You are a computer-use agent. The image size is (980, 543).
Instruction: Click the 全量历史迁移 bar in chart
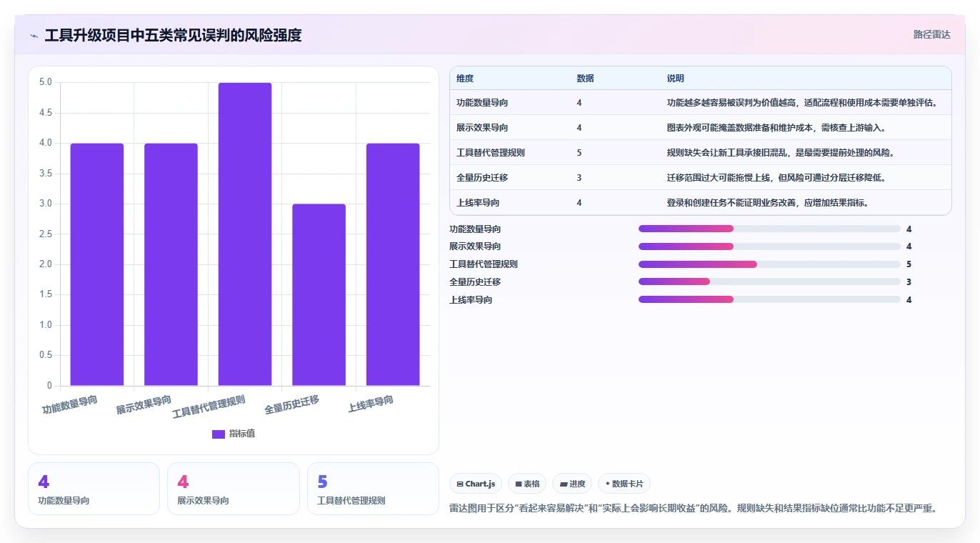[319, 295]
